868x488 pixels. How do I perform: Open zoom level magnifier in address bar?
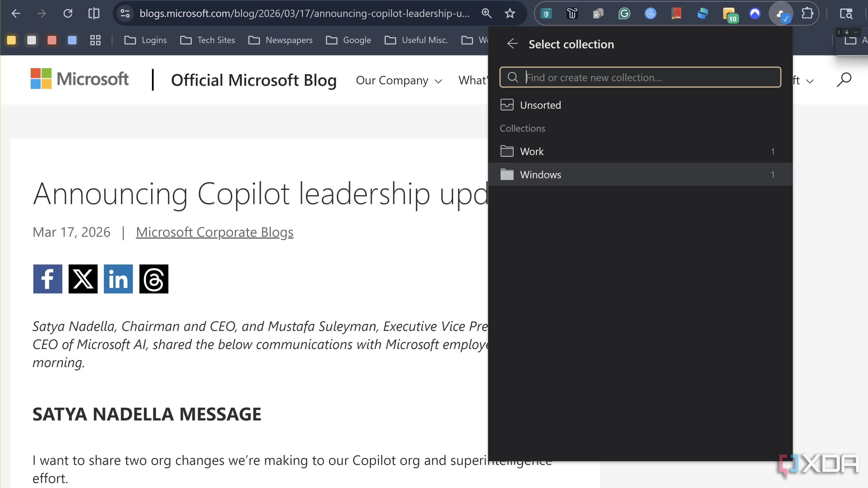coord(486,14)
